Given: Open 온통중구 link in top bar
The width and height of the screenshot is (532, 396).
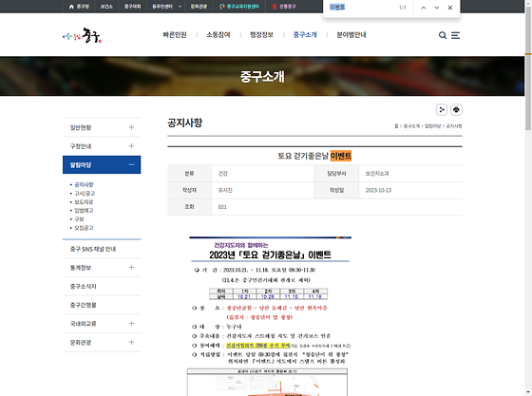Looking at the screenshot, I should (284, 7).
